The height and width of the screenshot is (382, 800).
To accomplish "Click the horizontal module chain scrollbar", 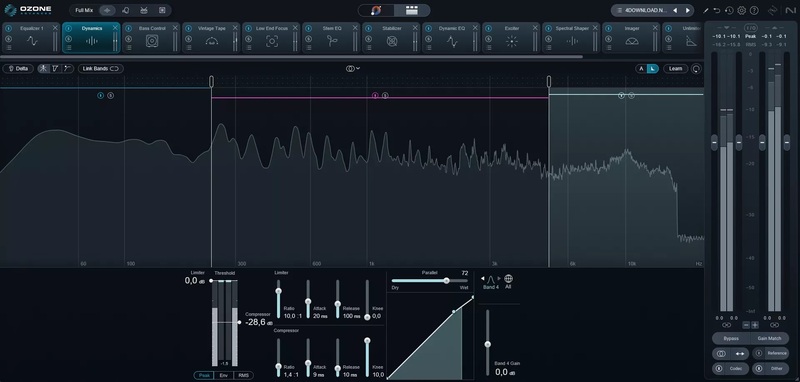I will [291, 57].
